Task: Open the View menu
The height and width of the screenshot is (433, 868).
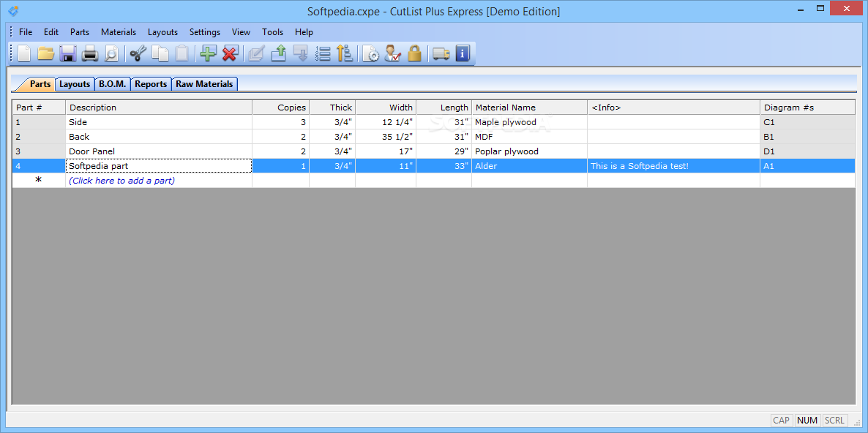Action: (241, 32)
